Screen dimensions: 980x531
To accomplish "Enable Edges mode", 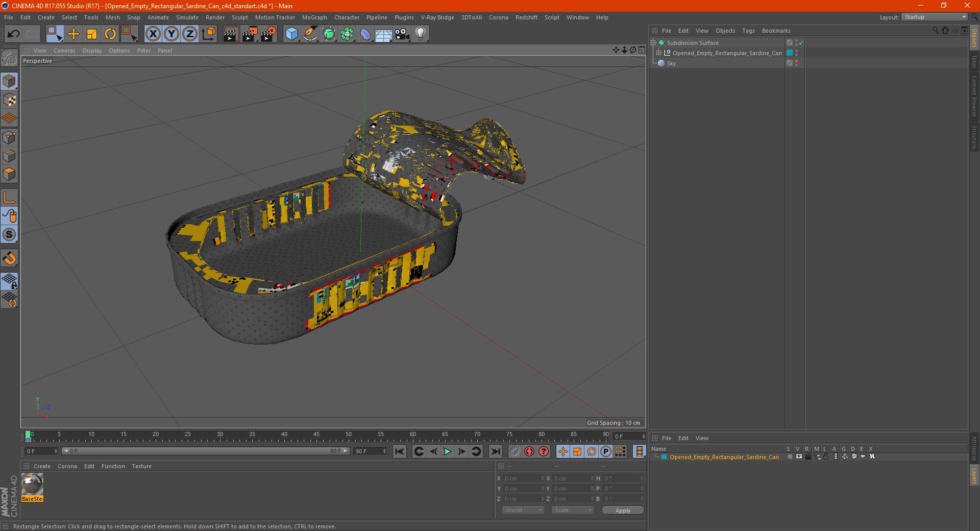I will point(10,156).
